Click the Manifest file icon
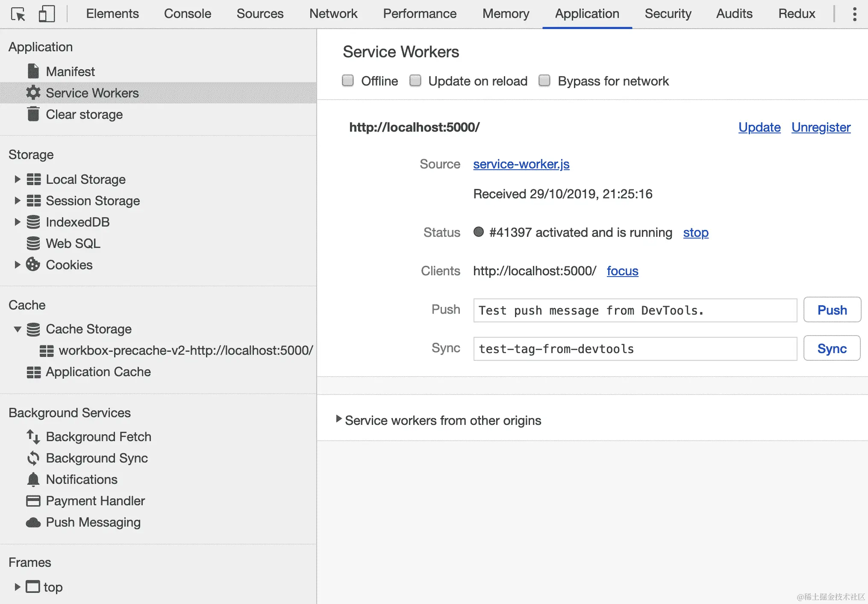The width and height of the screenshot is (868, 604). click(33, 71)
